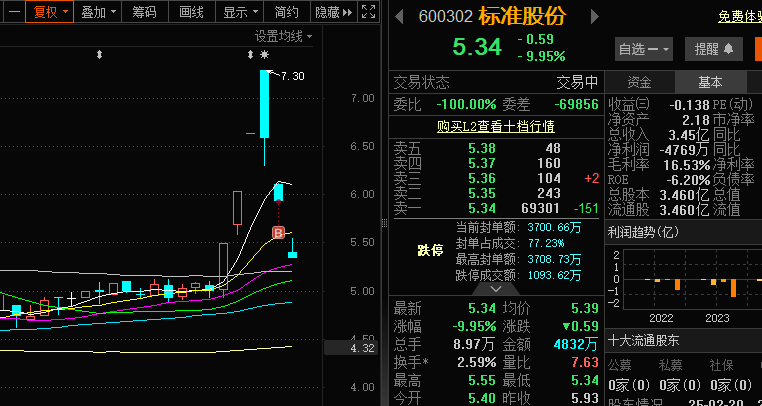The height and width of the screenshot is (406, 762).
Task: Click the 卖一 order row at 5.34
Action: point(496,209)
